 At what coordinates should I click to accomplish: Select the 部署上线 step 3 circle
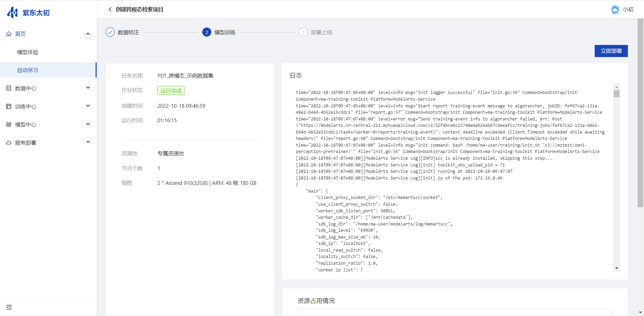click(x=303, y=32)
